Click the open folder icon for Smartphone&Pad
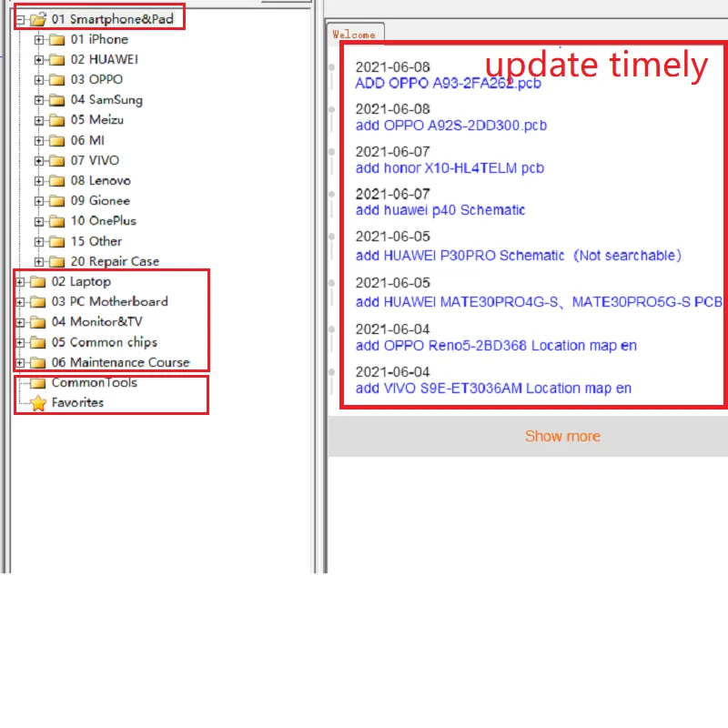Screen dimensions: 728x728 coord(38,19)
